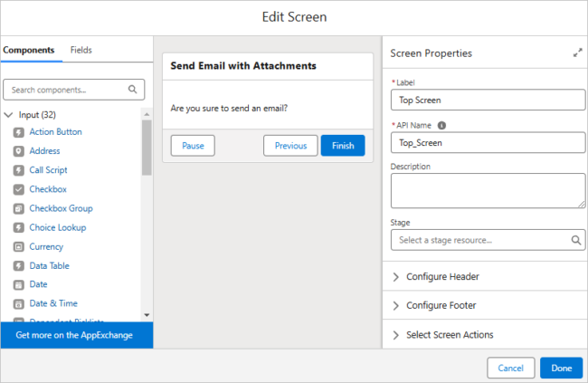Screen dimensions: 588x383
Task: Switch to the Components tab
Action: pos(29,50)
